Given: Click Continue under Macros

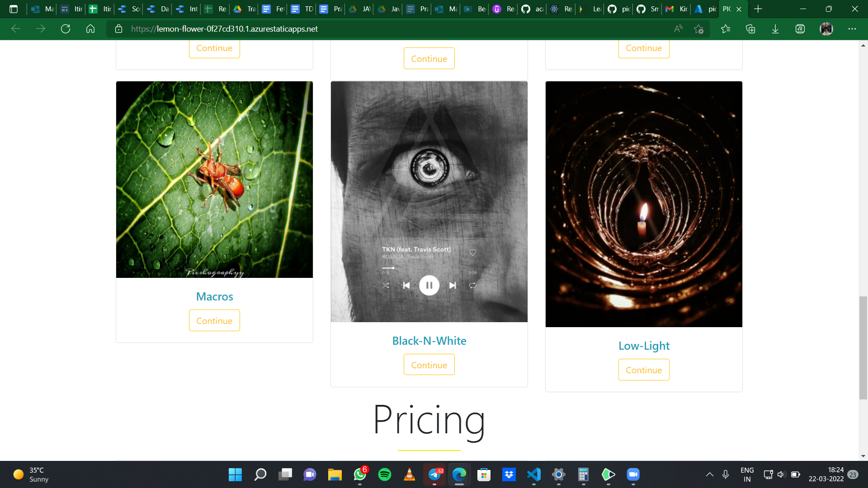Looking at the screenshot, I should tap(214, 321).
